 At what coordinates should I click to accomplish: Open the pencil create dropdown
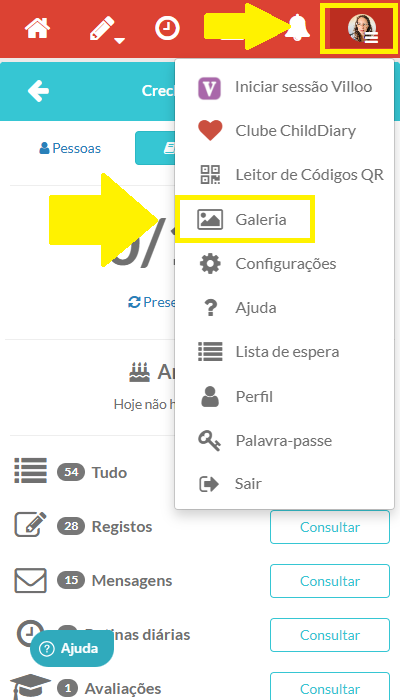coord(106,29)
